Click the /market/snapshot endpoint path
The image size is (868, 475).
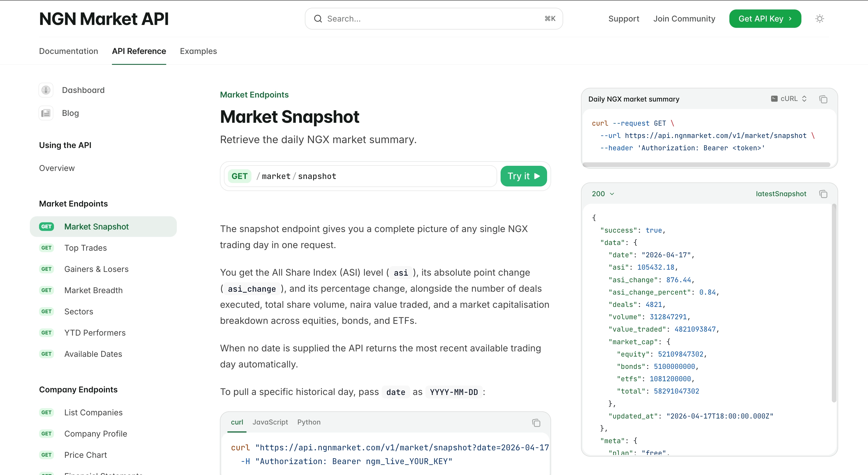coord(296,176)
